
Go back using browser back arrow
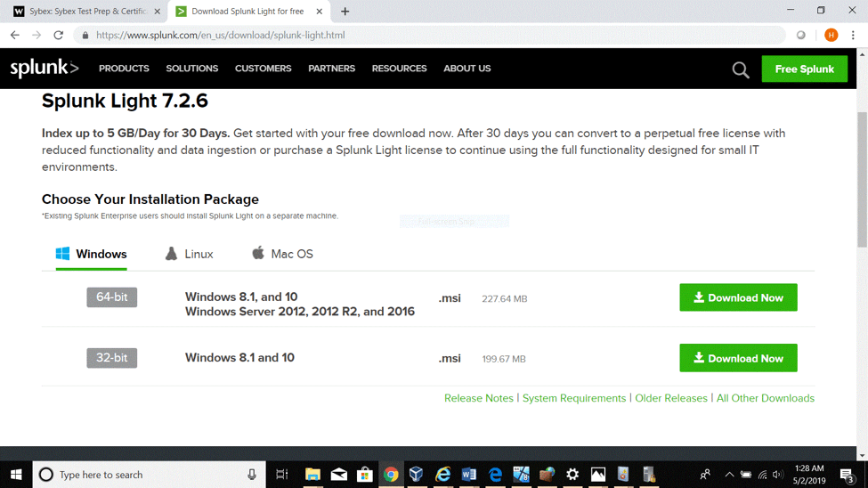click(x=15, y=35)
